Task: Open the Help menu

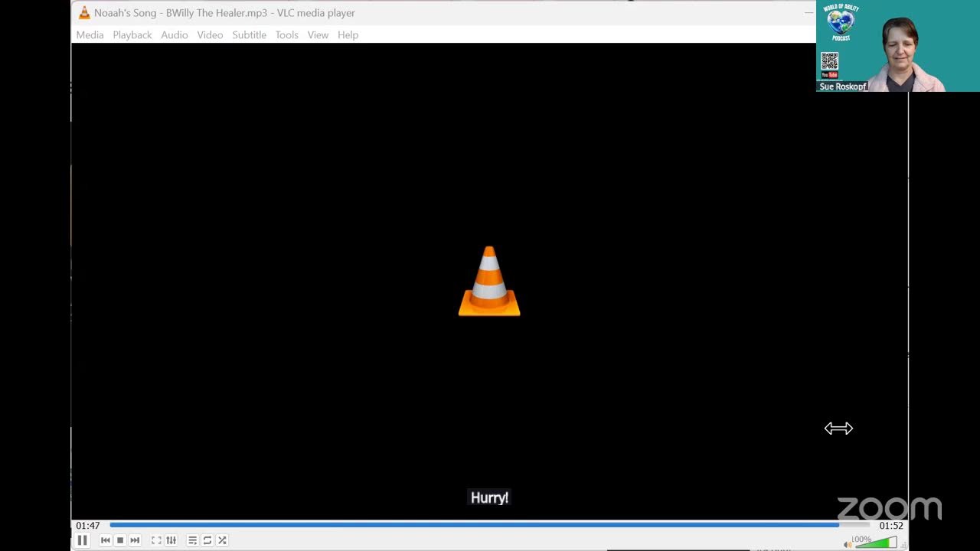Action: tap(348, 35)
